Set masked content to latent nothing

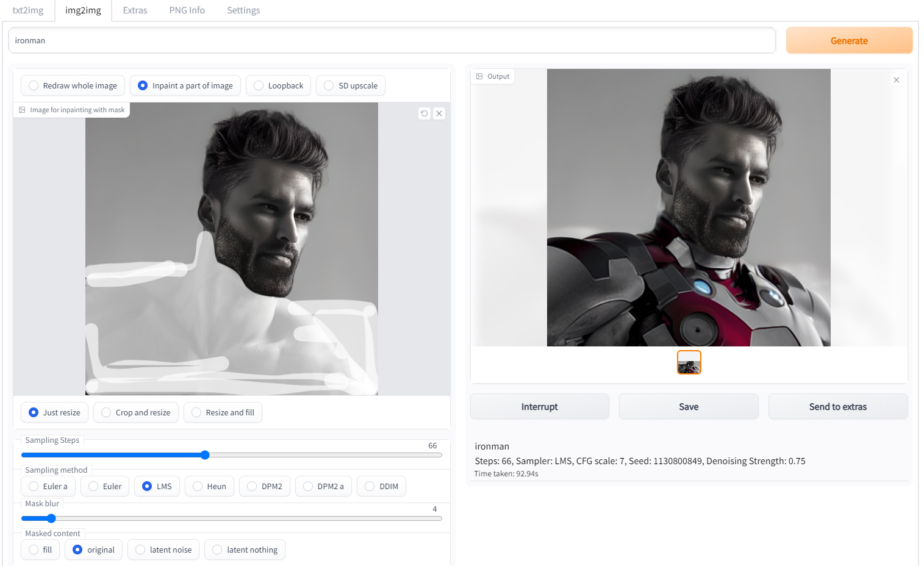click(x=245, y=550)
